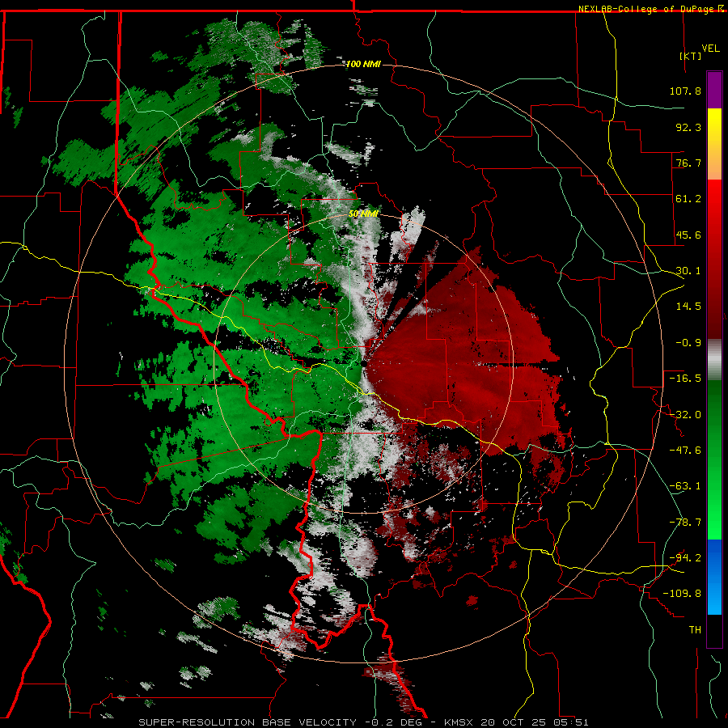
Task: Click the -16.5 velocity scale value
Action: click(685, 379)
